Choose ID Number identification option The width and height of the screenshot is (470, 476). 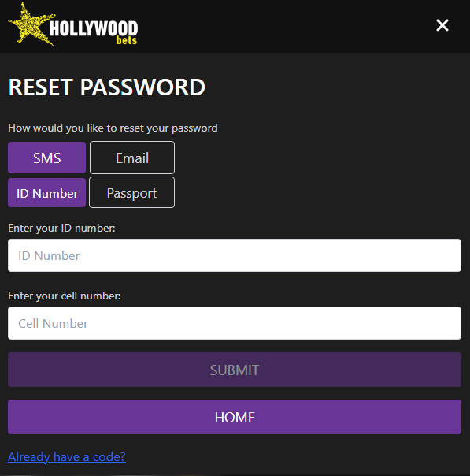[47, 193]
